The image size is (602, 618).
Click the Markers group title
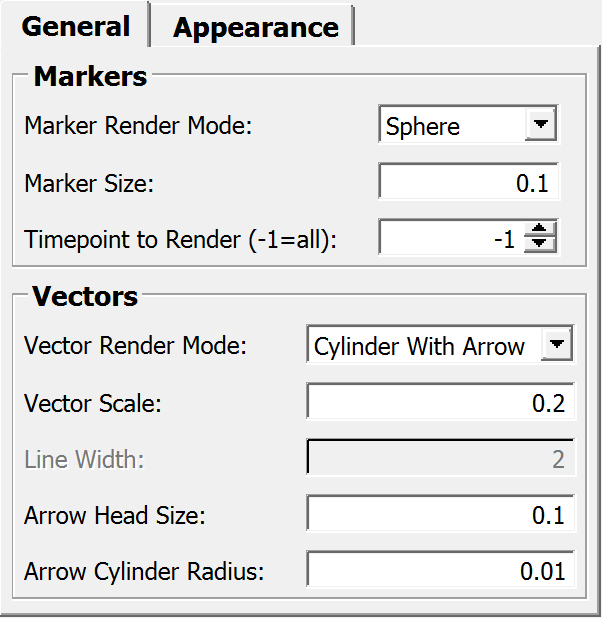click(90, 76)
